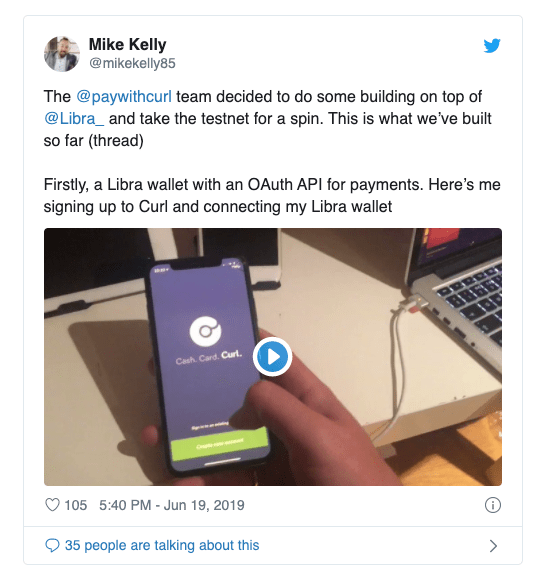Click the @mikekelly85 handle
Screen dimensions: 545x582
click(132, 63)
